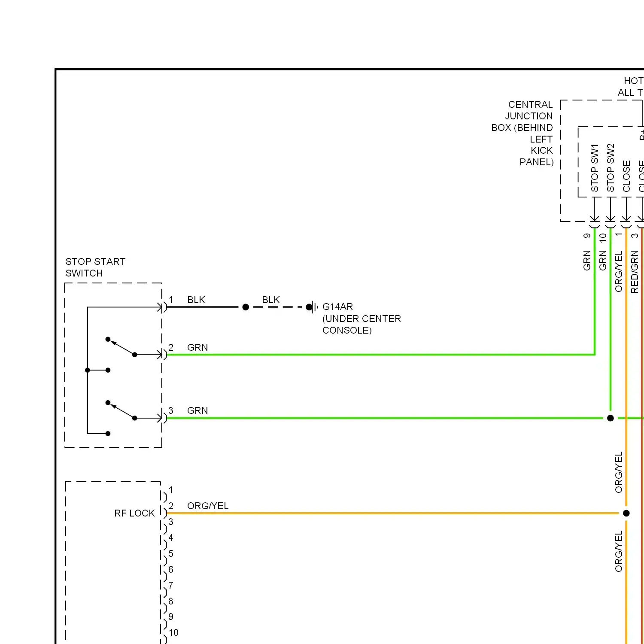Click the (UNDER CENTER CONSOLE) location note
Viewport: 644px width, 644px height.
(361, 325)
